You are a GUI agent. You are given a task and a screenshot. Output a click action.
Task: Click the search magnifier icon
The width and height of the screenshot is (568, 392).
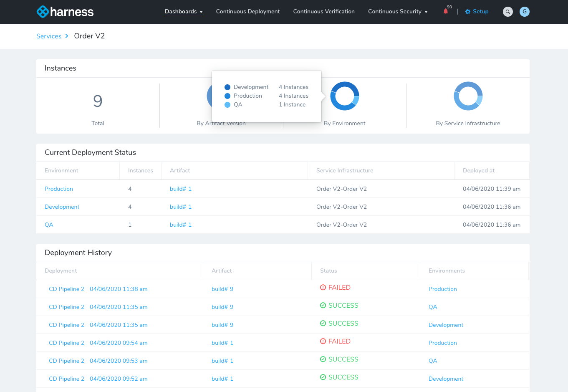(507, 12)
